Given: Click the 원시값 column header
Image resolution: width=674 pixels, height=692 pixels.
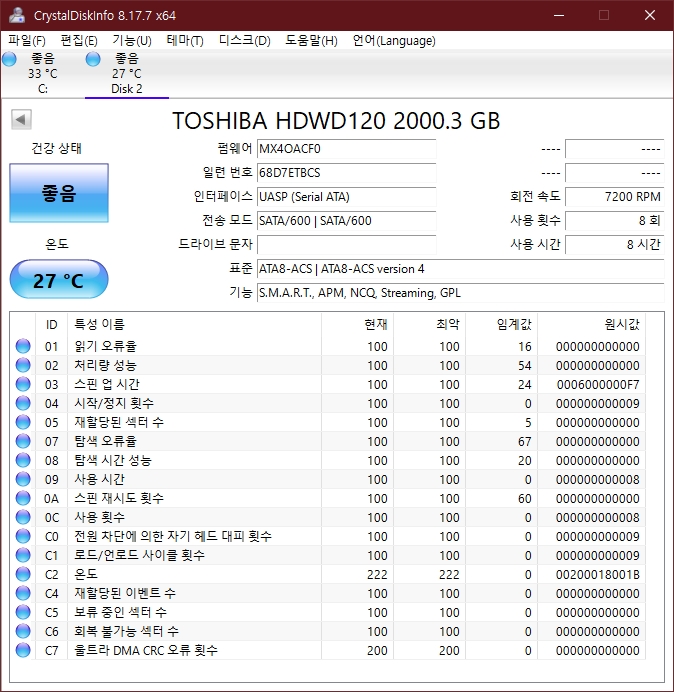Looking at the screenshot, I should [x=591, y=324].
